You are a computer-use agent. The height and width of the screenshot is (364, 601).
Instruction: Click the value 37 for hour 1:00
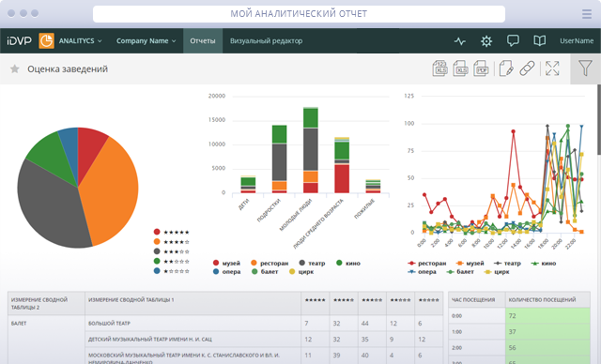pyautogui.click(x=547, y=332)
